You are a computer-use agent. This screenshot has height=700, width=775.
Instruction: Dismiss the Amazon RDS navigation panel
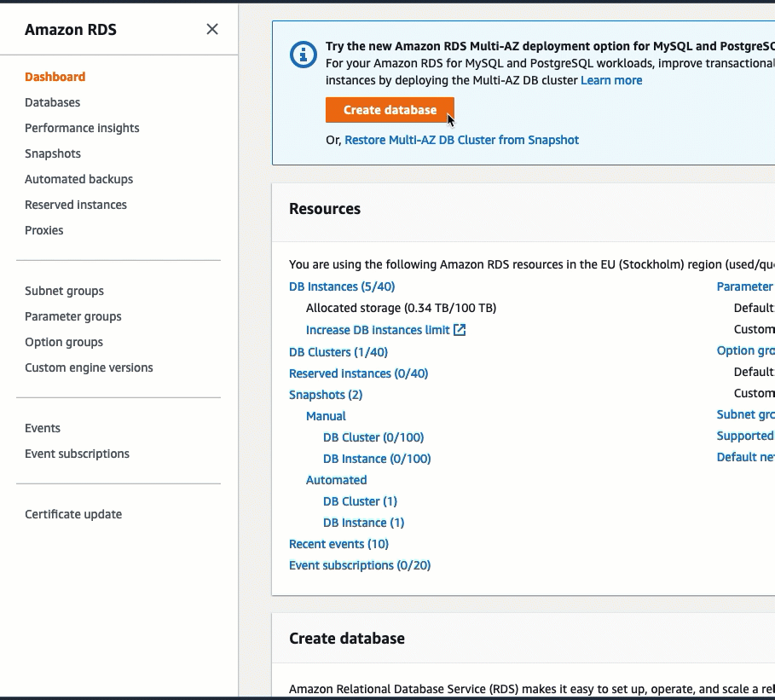tap(212, 28)
